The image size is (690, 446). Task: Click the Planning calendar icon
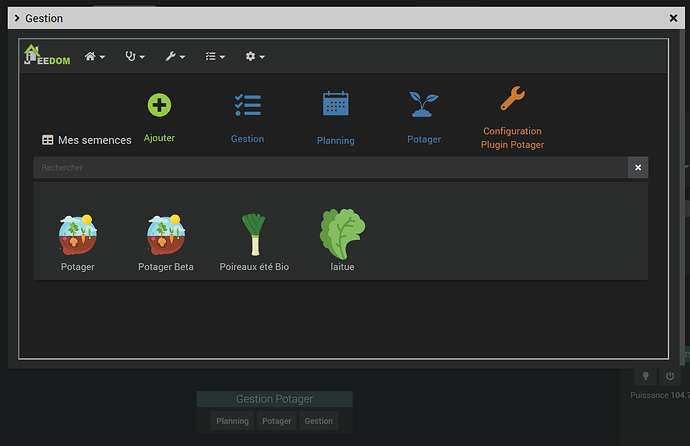[x=336, y=103]
